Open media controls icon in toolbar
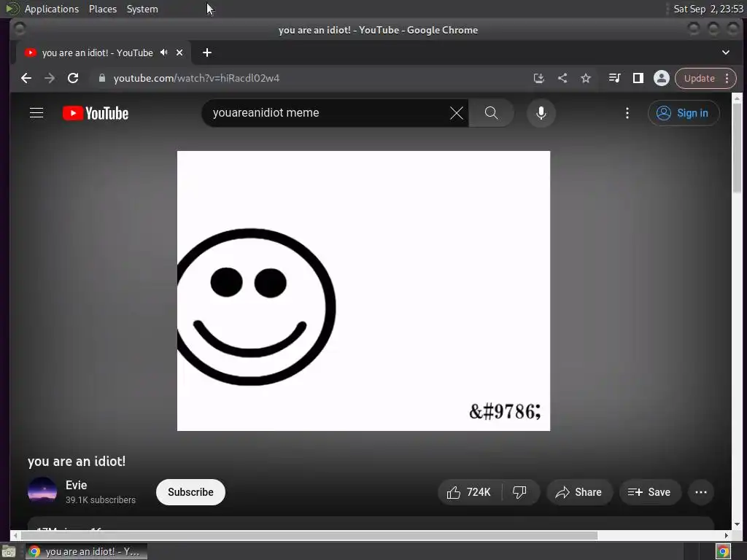 coord(614,78)
